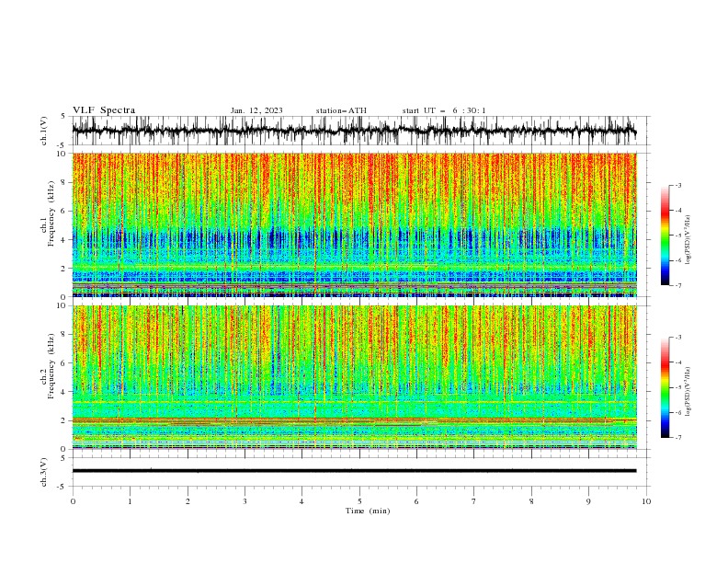Click the time axis tick label '0'
The width and height of the screenshot is (728, 563).
(x=73, y=501)
